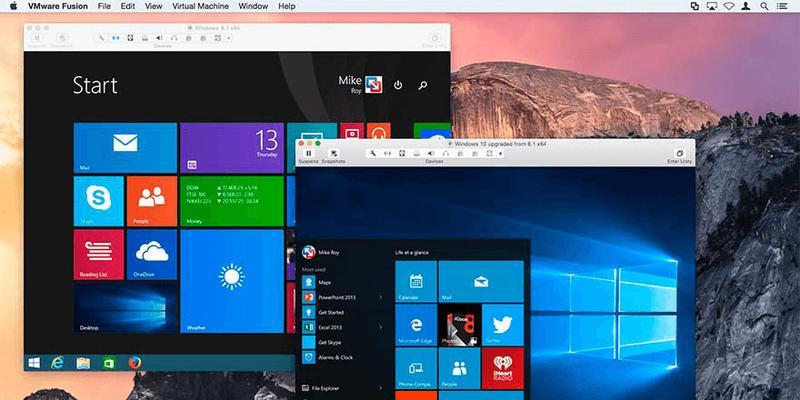Open Virtual Machine menu

(x=201, y=6)
